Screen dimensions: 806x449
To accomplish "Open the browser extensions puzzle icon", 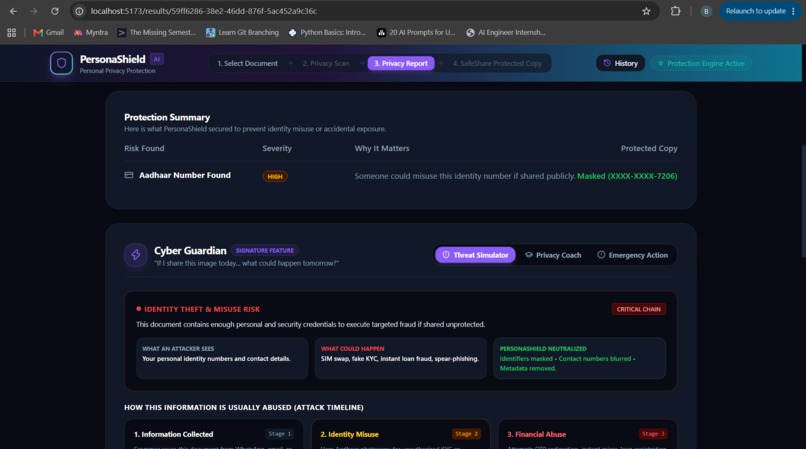I will click(675, 11).
